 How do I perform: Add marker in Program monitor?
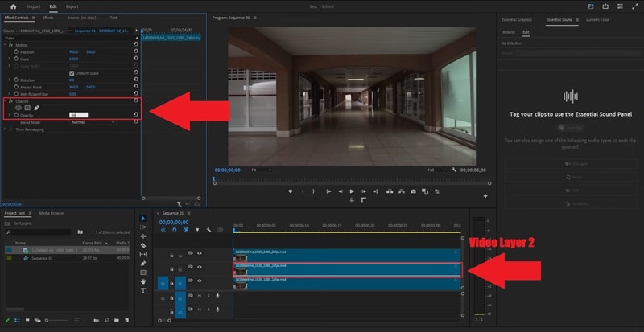[x=291, y=191]
